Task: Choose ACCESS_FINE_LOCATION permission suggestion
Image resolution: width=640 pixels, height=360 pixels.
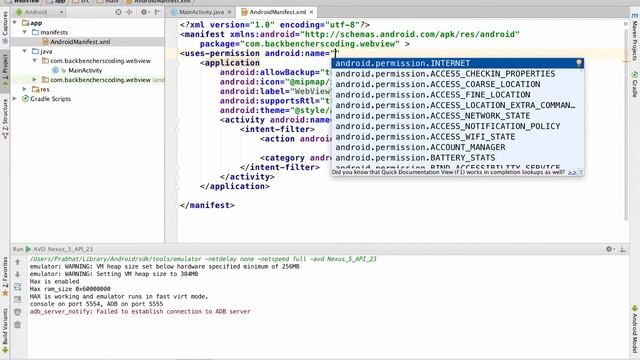Action: click(x=458, y=95)
